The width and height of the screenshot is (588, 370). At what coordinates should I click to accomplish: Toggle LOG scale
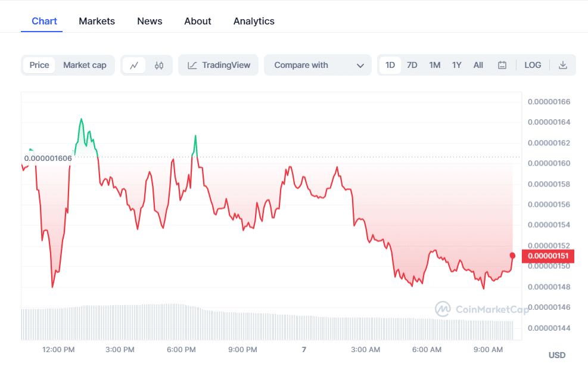point(533,65)
